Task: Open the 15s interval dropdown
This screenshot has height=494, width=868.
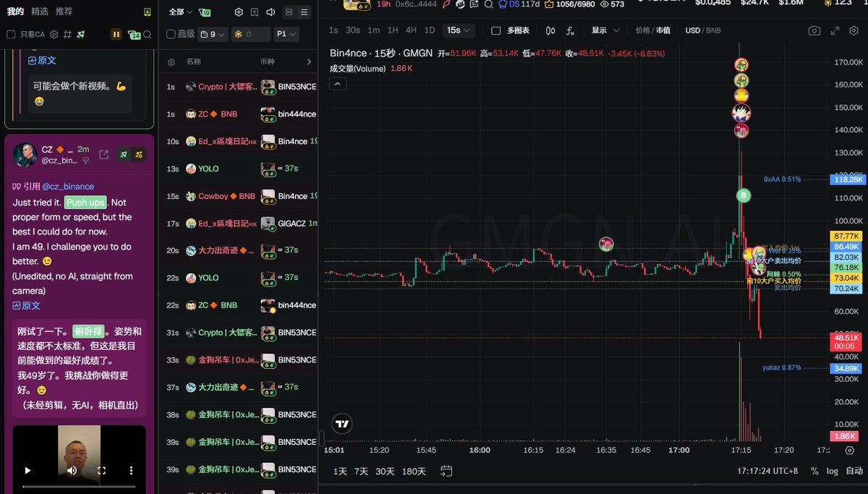Action: point(460,30)
